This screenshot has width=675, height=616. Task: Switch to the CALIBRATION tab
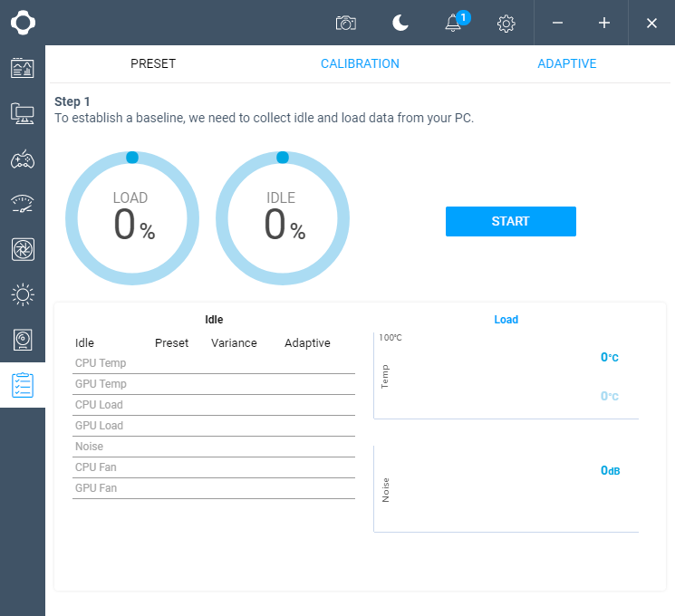pos(360,63)
